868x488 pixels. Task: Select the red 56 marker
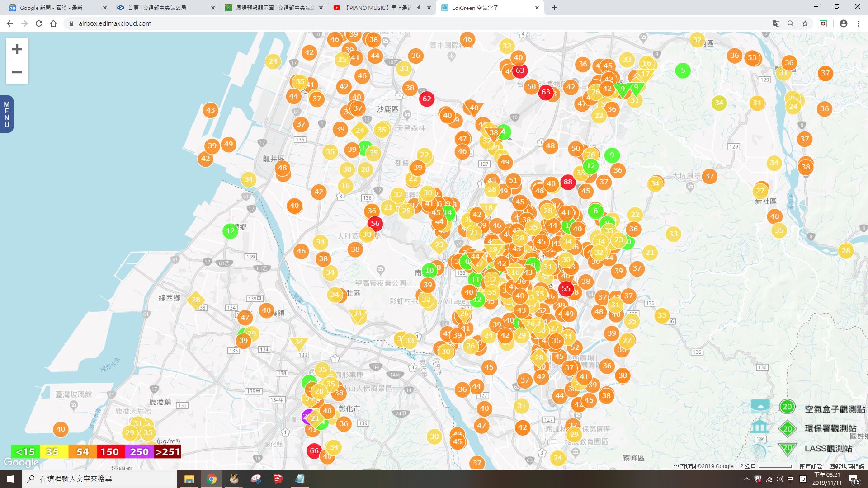pyautogui.click(x=375, y=223)
